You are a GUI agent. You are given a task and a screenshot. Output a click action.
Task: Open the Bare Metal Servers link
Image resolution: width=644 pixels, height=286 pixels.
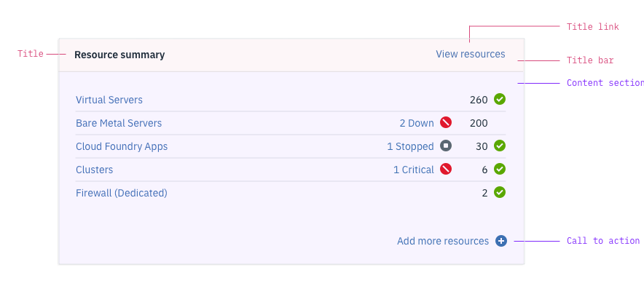coord(119,123)
